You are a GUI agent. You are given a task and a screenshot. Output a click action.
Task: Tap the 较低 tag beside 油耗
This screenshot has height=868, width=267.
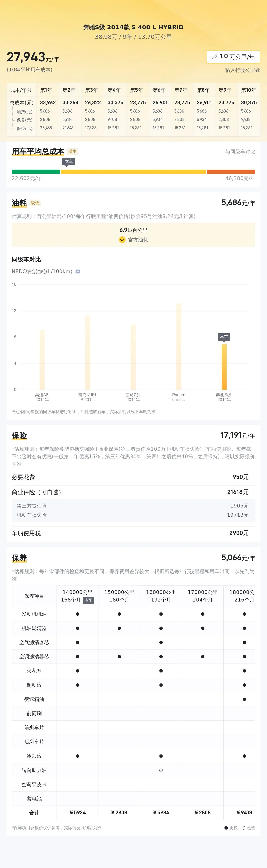(x=35, y=203)
